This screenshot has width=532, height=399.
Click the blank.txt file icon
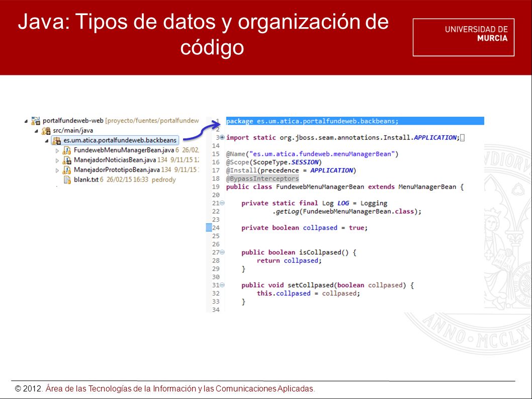[67, 180]
